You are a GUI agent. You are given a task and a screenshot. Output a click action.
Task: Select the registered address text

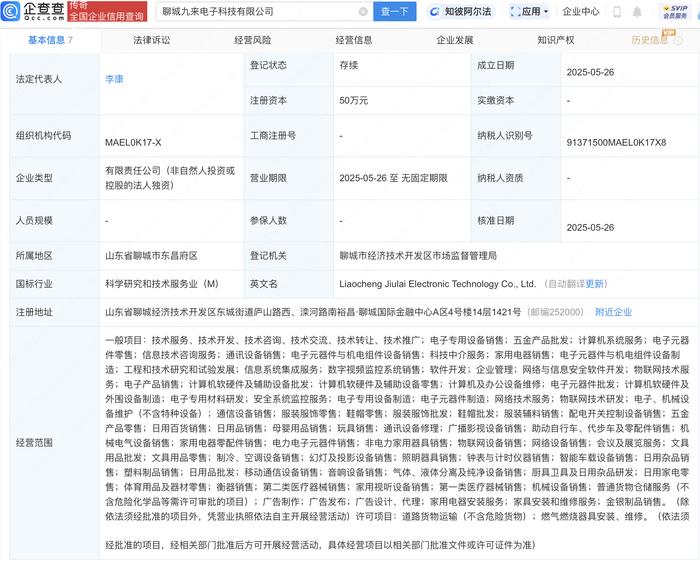313,312
